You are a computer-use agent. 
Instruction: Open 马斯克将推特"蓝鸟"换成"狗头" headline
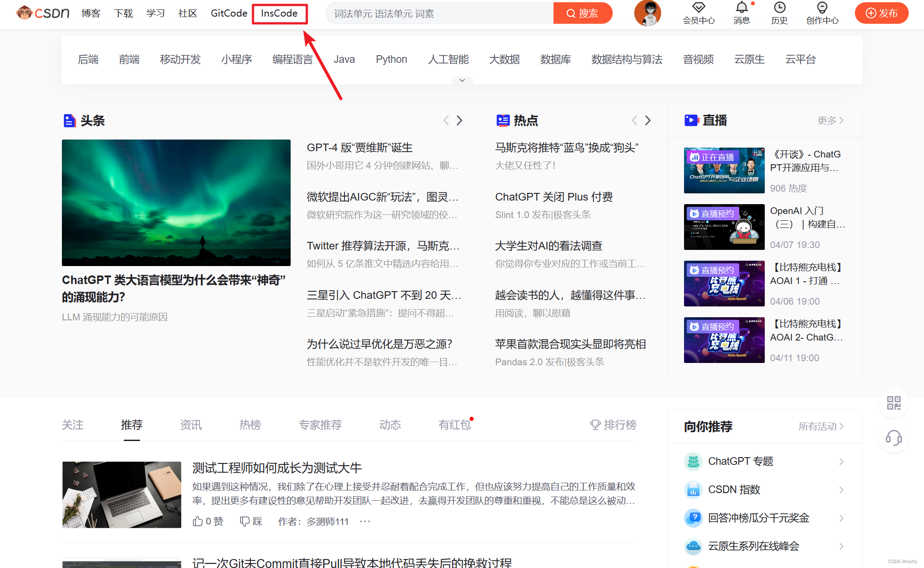coord(567,148)
